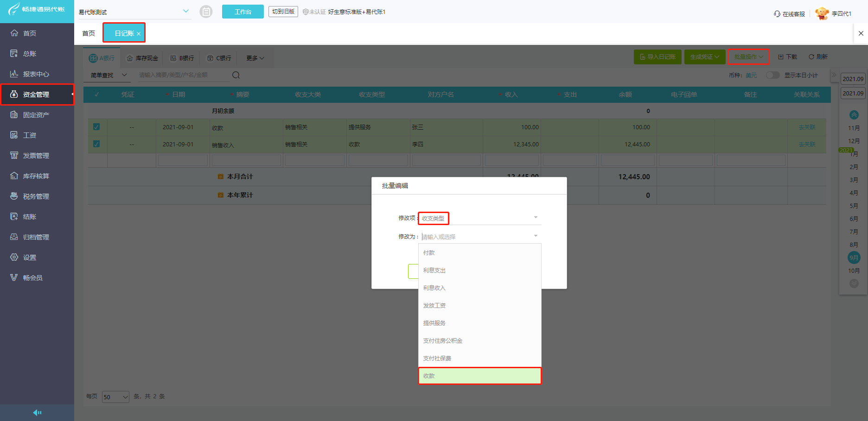Screen dimensions: 868x421
Task: Open 固定资产 in the sidebar
Action: coord(37,115)
